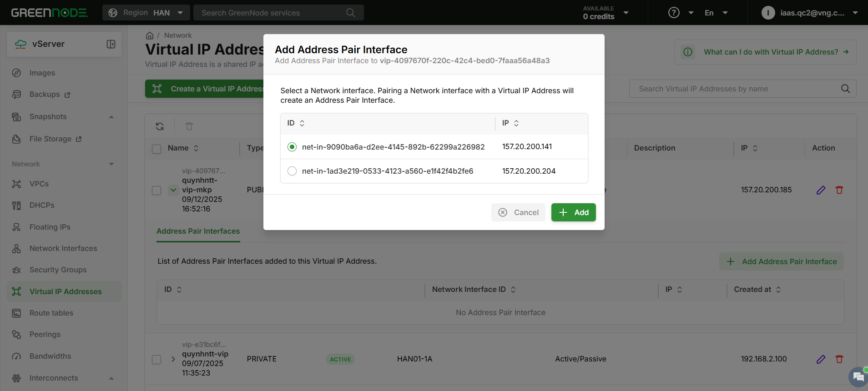This screenshot has width=868, height=391.
Task: Open the live chat support icon
Action: point(858,377)
